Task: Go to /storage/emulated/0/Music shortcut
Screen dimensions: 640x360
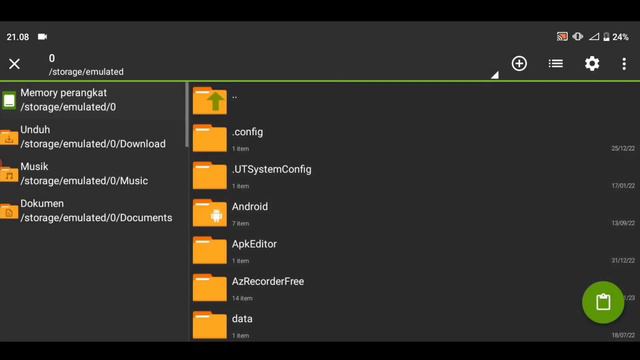Action: click(94, 173)
